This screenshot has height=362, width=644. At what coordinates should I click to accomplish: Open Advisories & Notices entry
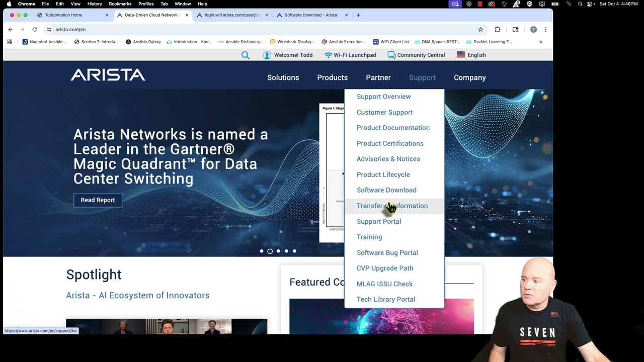click(388, 159)
